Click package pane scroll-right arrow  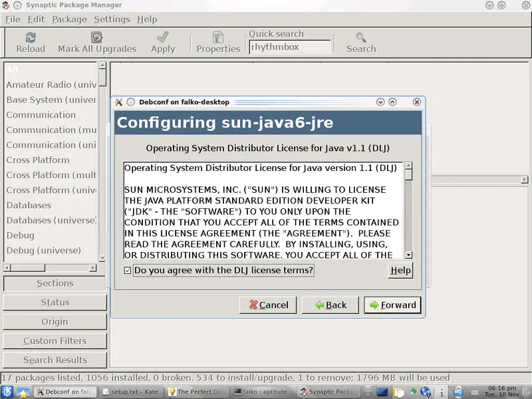(x=525, y=180)
